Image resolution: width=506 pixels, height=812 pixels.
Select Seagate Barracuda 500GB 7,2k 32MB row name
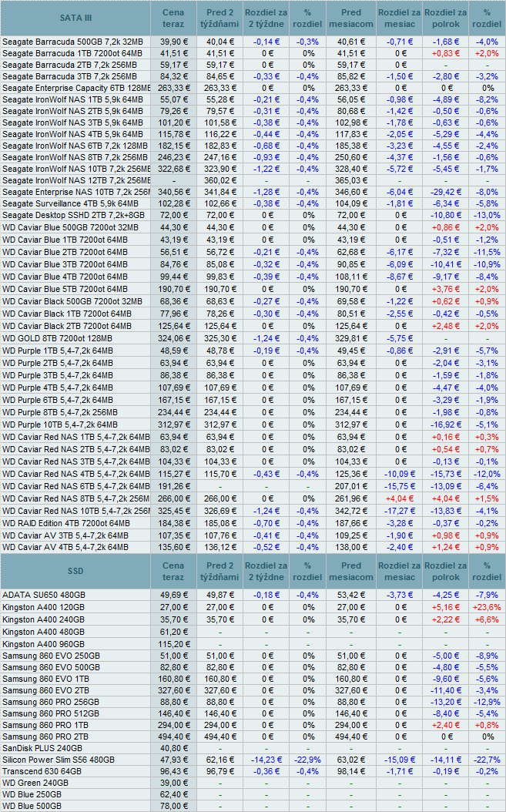[x=72, y=42]
